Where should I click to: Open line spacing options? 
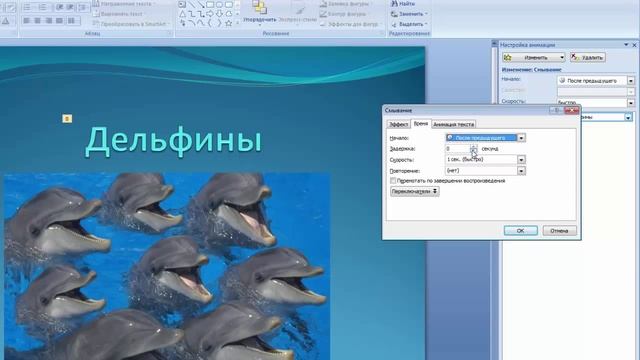84,7
